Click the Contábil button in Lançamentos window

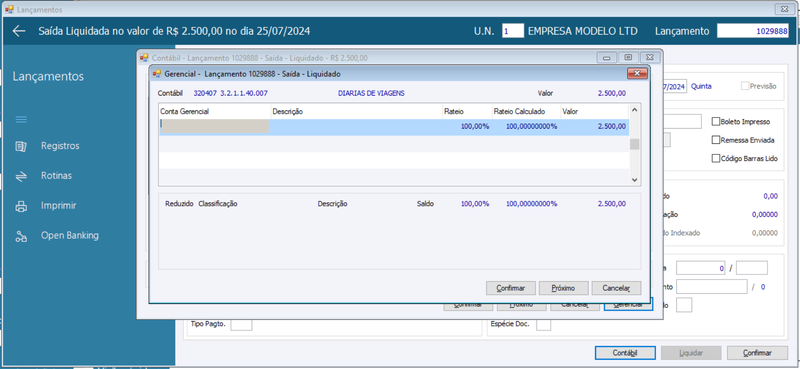[625, 353]
